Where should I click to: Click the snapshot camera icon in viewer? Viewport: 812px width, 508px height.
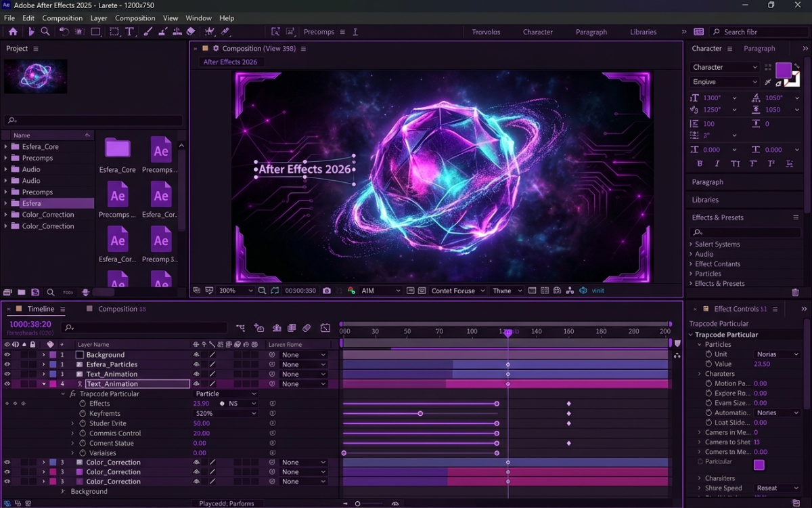pyautogui.click(x=327, y=291)
